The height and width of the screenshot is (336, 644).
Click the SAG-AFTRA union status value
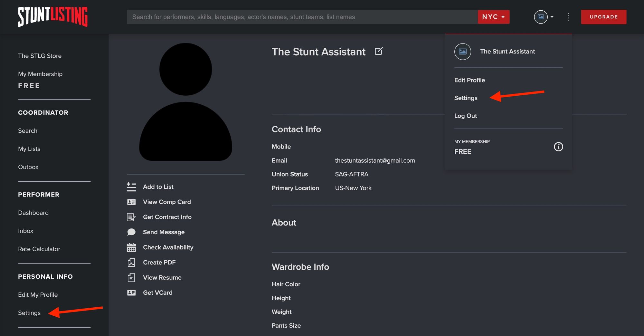point(352,174)
